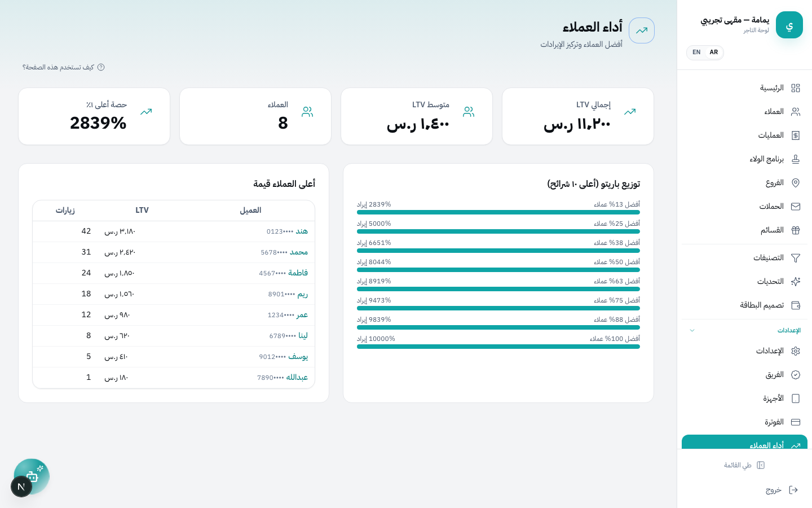Screen dimensions: 812x508
Task: Click the طي القائمة collapse panel icon
Action: pyautogui.click(x=761, y=465)
